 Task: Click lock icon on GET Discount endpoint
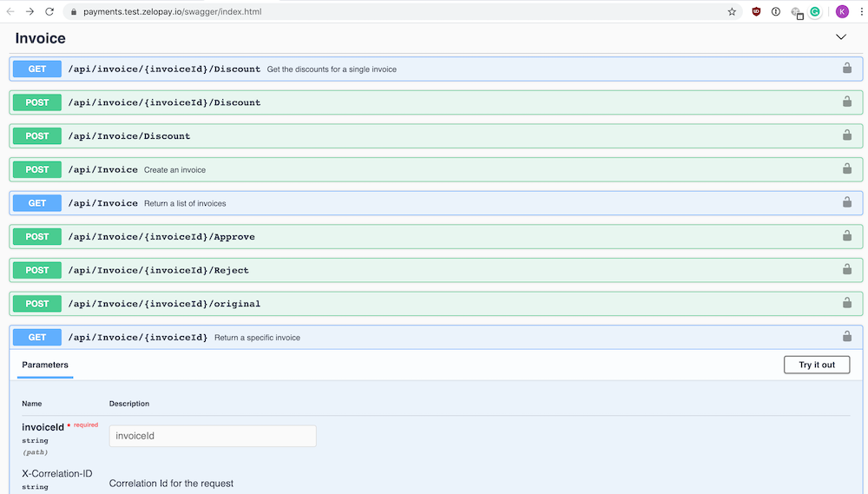coord(846,69)
